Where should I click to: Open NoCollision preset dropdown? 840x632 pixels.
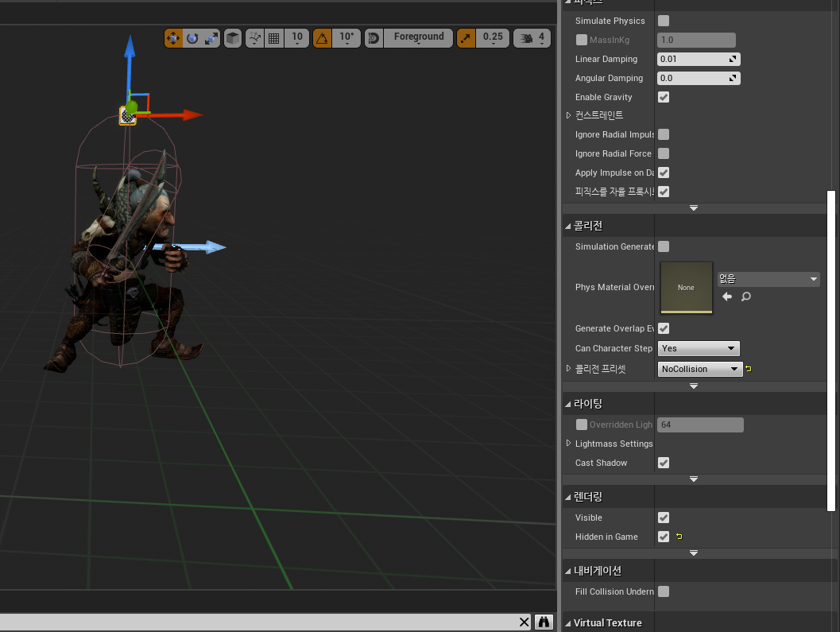(x=699, y=369)
